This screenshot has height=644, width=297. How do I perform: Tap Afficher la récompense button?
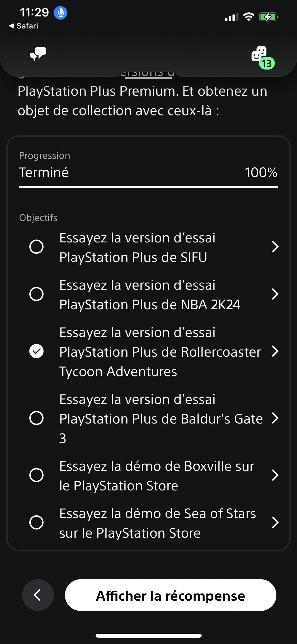point(171,595)
